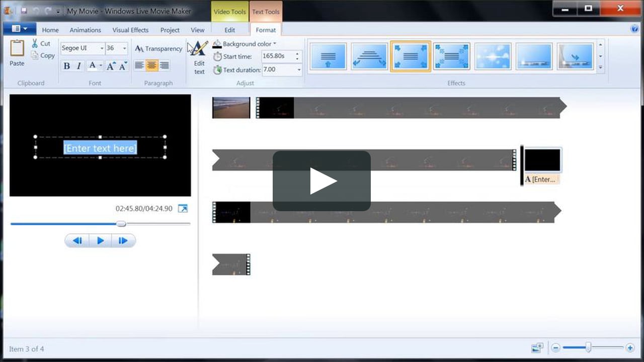Switch to the Animations tab
This screenshot has width=644, height=362.
click(85, 30)
